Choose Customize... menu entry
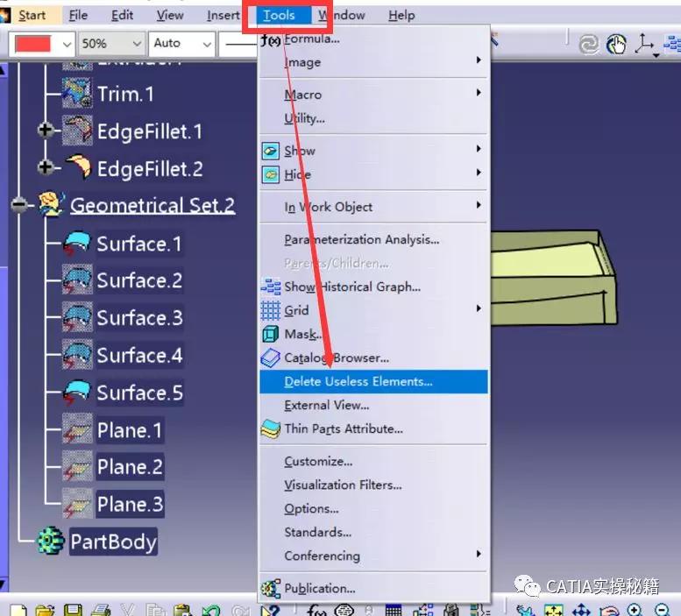681x616 pixels. point(373,461)
